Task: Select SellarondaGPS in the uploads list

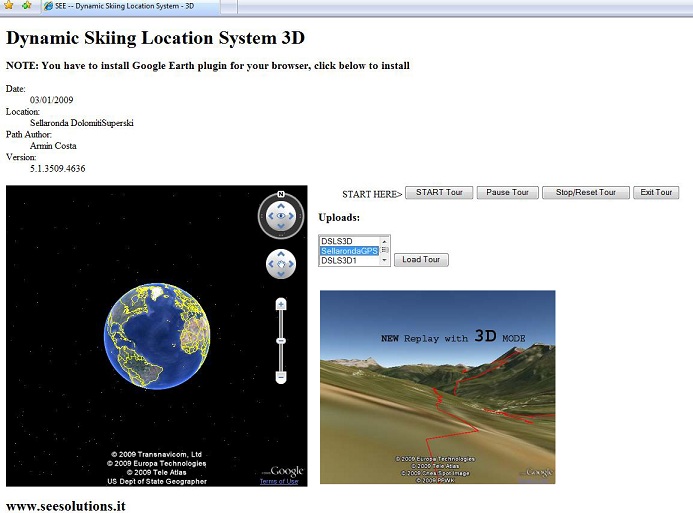Action: point(349,251)
